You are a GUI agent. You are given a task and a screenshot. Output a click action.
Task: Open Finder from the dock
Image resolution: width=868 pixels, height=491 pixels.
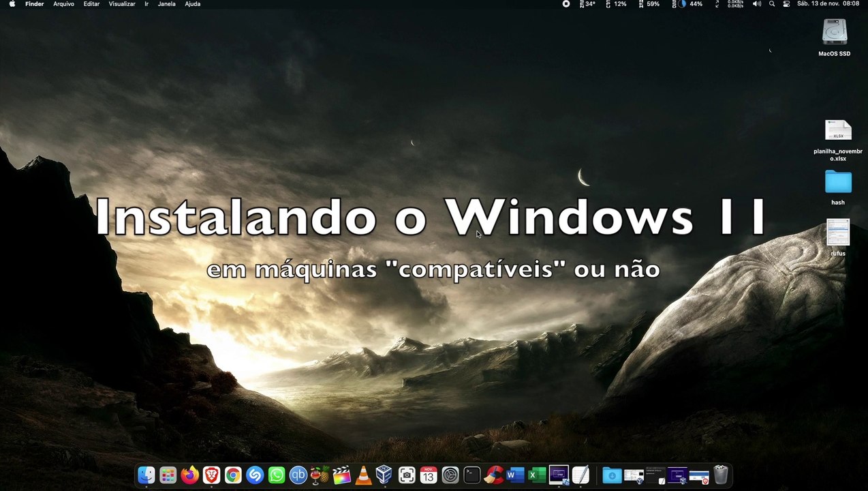146,475
